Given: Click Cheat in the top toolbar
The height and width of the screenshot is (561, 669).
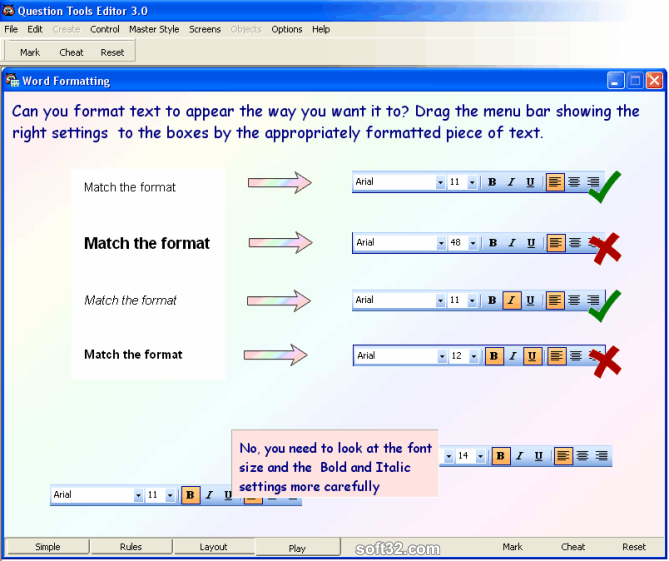Looking at the screenshot, I should point(71,52).
